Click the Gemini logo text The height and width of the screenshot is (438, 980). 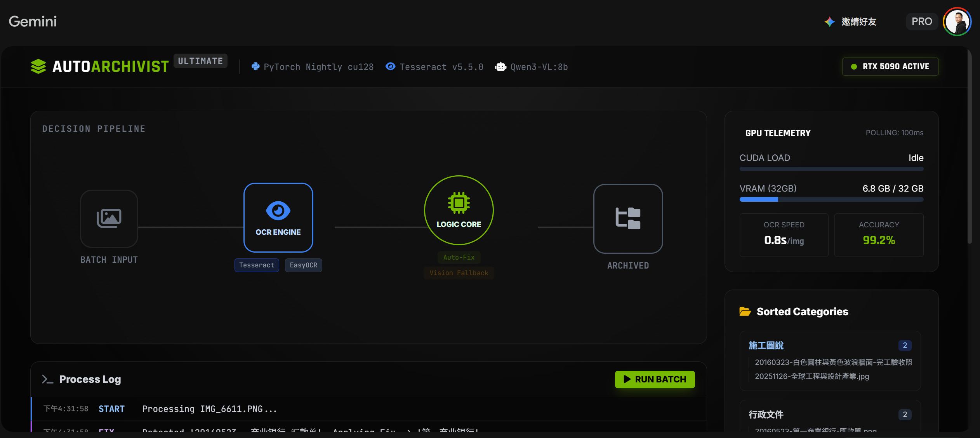tap(33, 21)
